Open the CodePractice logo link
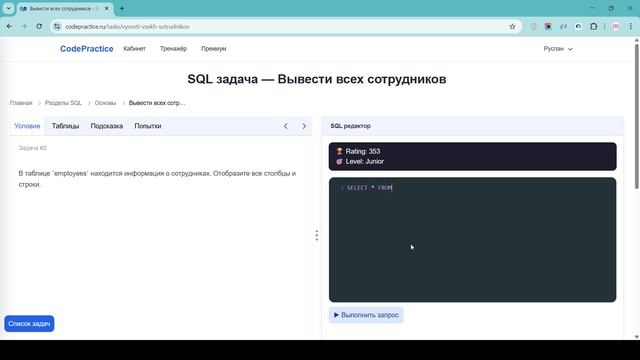 click(87, 49)
